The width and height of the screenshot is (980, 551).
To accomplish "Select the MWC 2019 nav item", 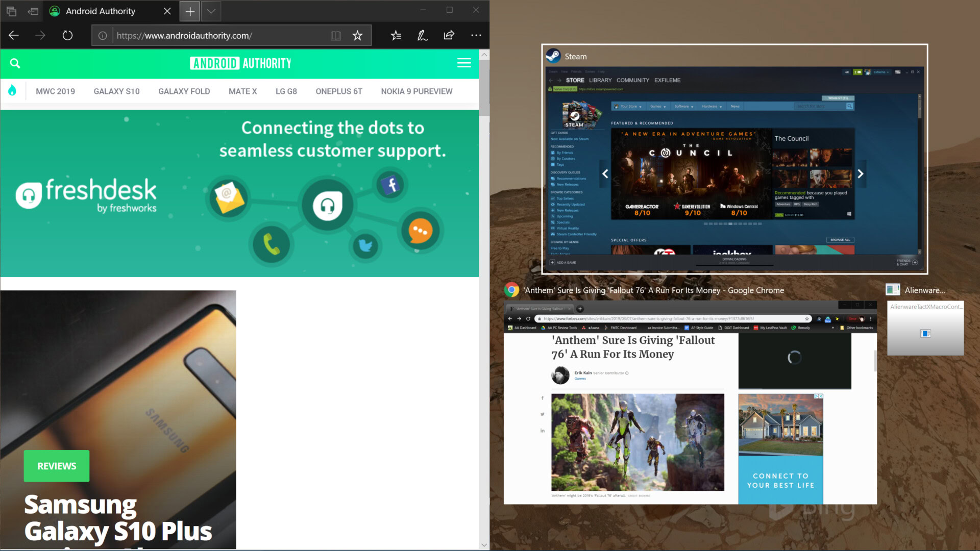I will click(x=55, y=91).
